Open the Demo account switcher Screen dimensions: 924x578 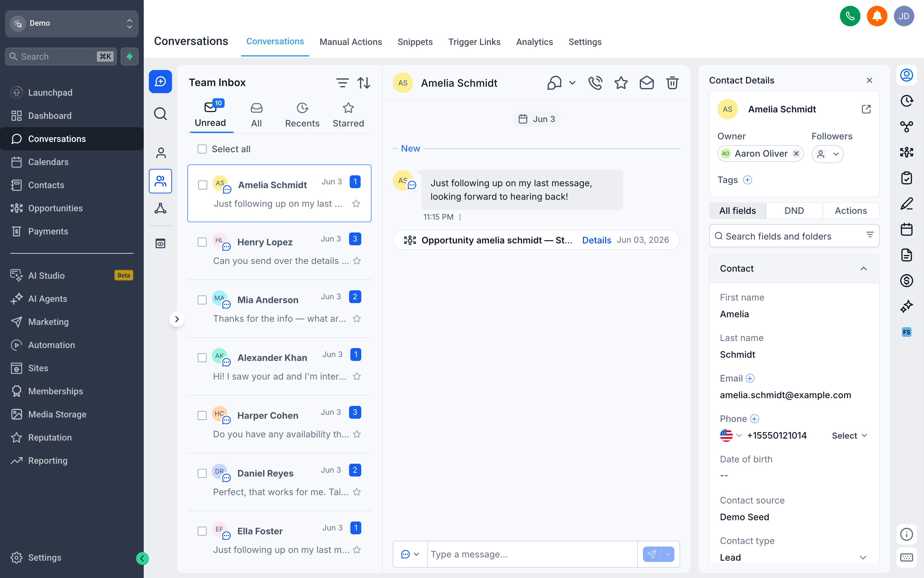pyautogui.click(x=72, y=23)
